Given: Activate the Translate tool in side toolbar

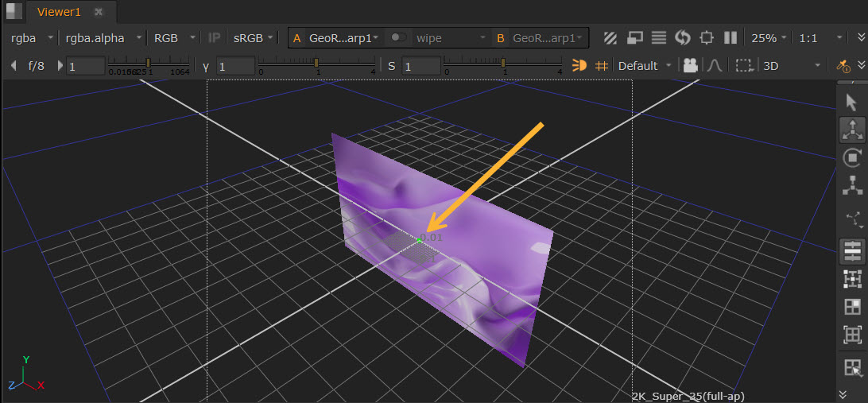Looking at the screenshot, I should 852,130.
